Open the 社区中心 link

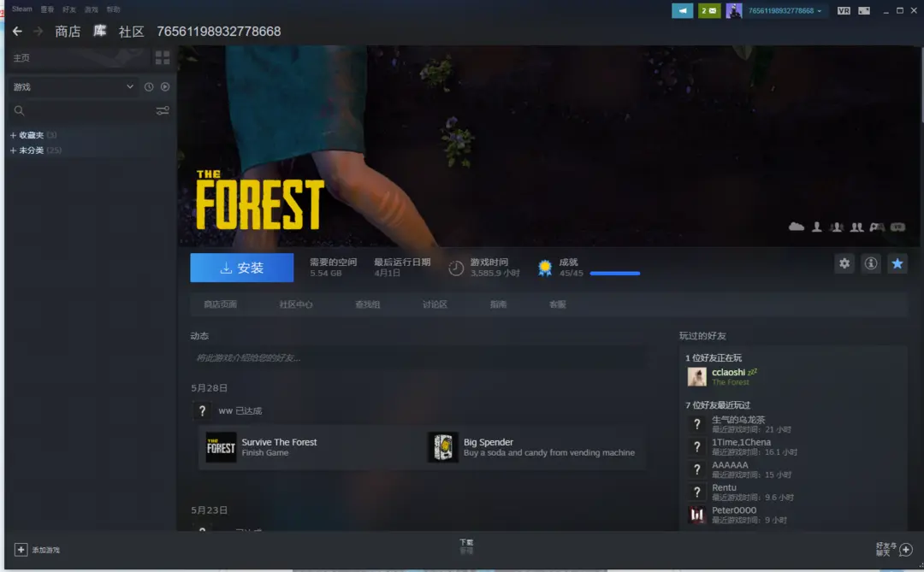(x=296, y=304)
